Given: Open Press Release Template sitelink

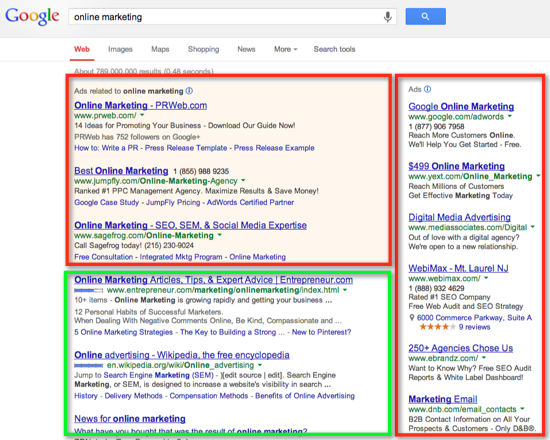Looking at the screenshot, I should (186, 148).
